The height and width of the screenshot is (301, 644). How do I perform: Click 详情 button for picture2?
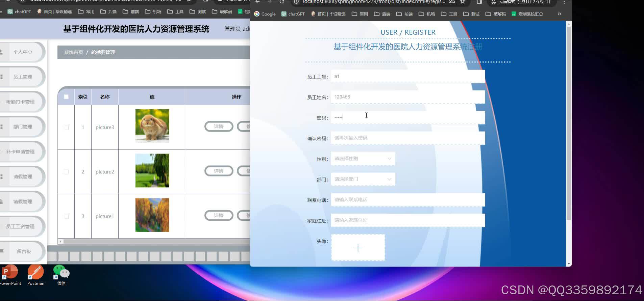pyautogui.click(x=219, y=171)
